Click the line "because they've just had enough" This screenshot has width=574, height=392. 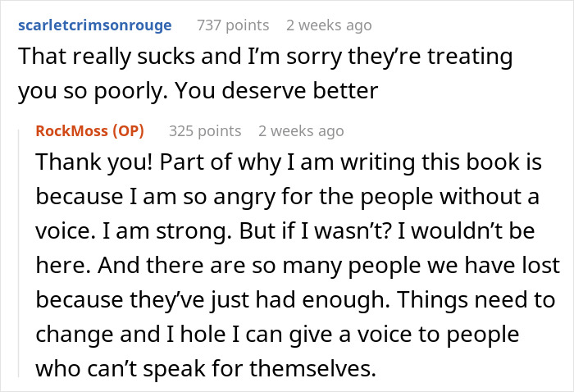point(212,300)
